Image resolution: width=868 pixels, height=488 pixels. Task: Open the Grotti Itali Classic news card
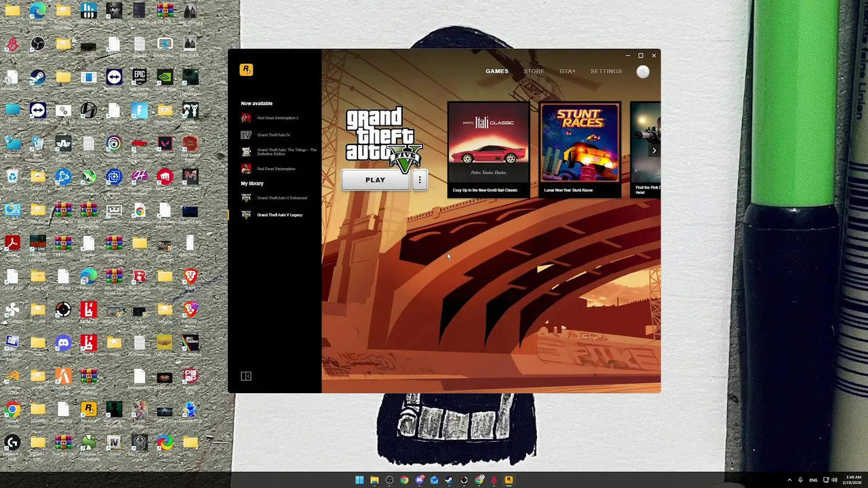click(x=488, y=149)
